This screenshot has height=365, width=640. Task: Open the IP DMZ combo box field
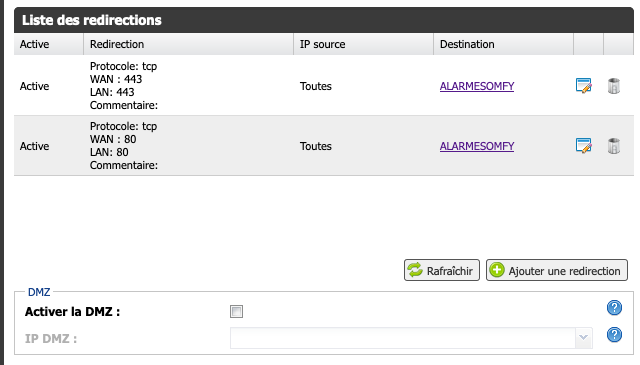coord(411,338)
